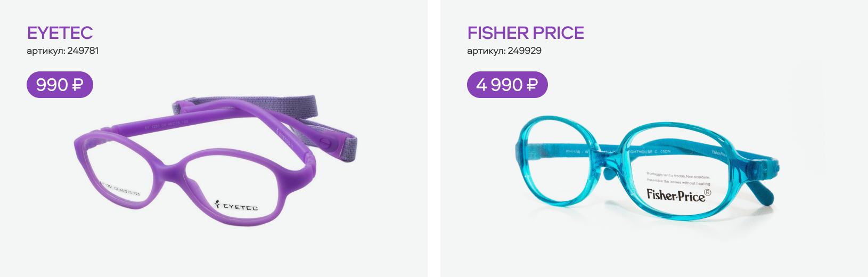
Task: Open the FISHER PRICE brand title link
Action: click(526, 33)
